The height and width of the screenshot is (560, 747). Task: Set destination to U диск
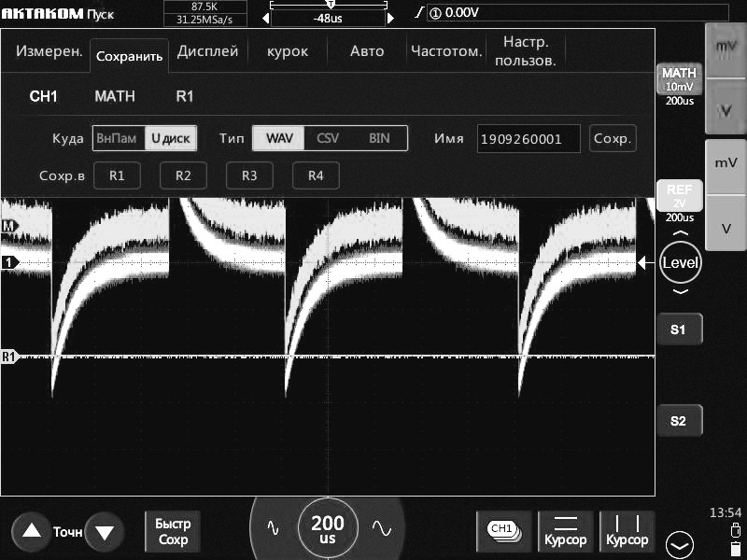pyautogui.click(x=171, y=138)
